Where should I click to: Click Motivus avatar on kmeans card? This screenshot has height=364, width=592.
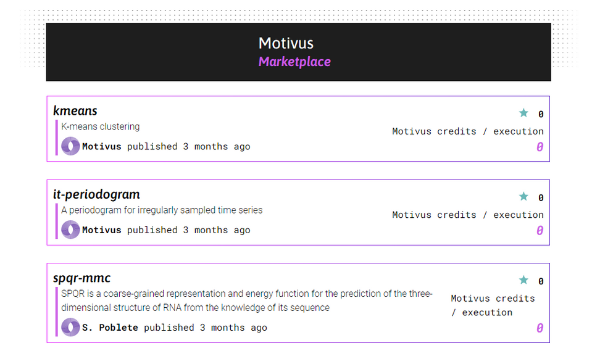[x=70, y=146]
